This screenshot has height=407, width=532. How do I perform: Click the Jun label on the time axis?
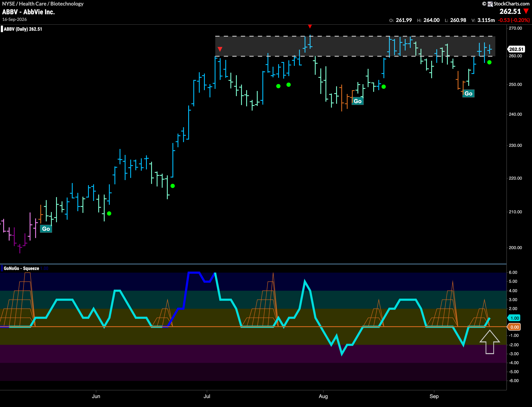[x=96, y=396]
